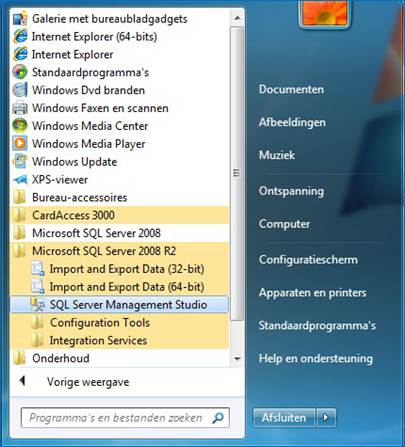405x447 pixels.
Task: Expand the Bureau-accessoires folder
Action: pos(120,197)
